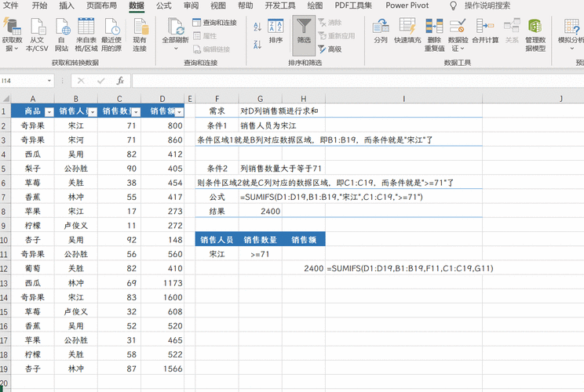Open 最近使用的源 (Recent Sources) icon

click(x=111, y=26)
